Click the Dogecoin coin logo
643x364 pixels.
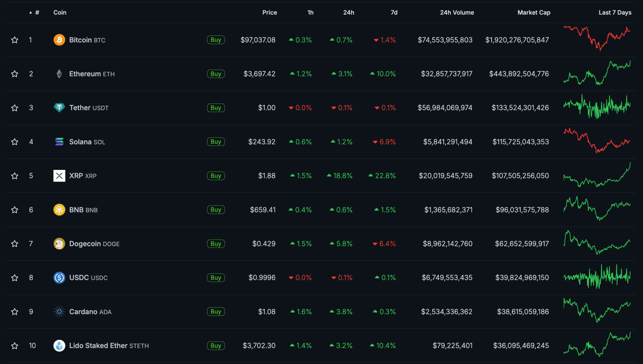coord(59,243)
